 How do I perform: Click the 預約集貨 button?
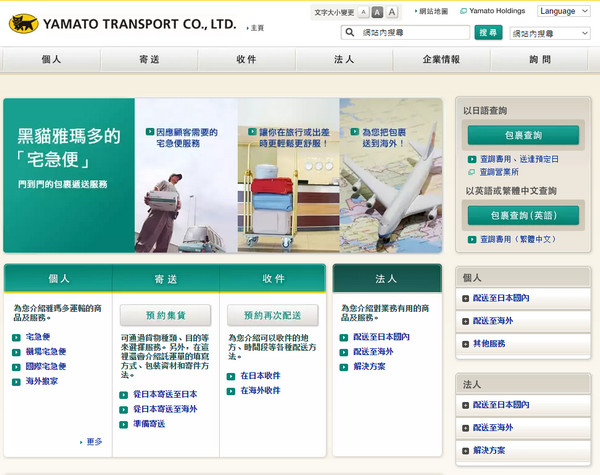pos(165,315)
